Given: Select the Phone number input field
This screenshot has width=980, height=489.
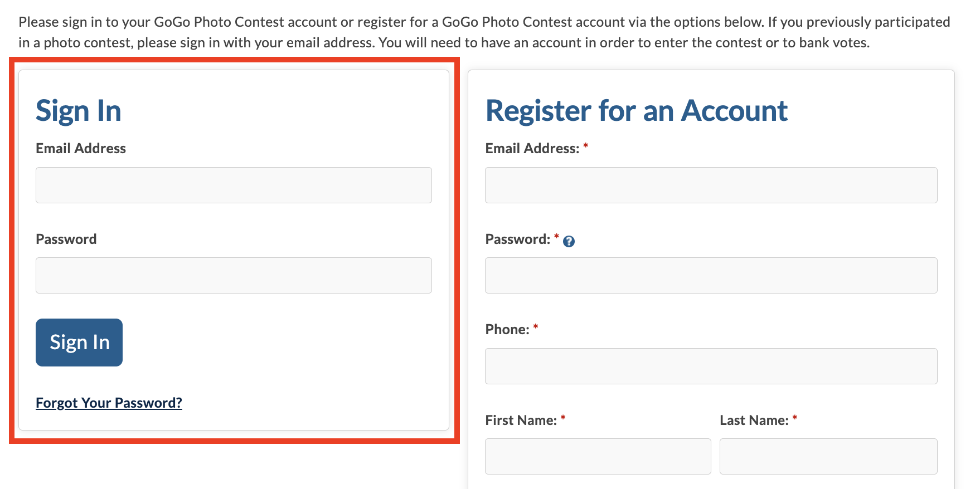Looking at the screenshot, I should pos(711,366).
